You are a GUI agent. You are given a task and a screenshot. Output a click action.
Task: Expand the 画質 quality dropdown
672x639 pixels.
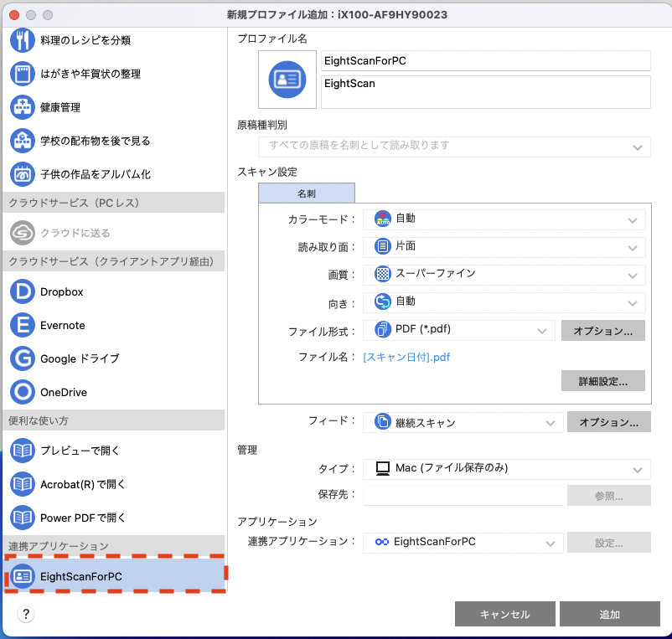click(x=504, y=275)
